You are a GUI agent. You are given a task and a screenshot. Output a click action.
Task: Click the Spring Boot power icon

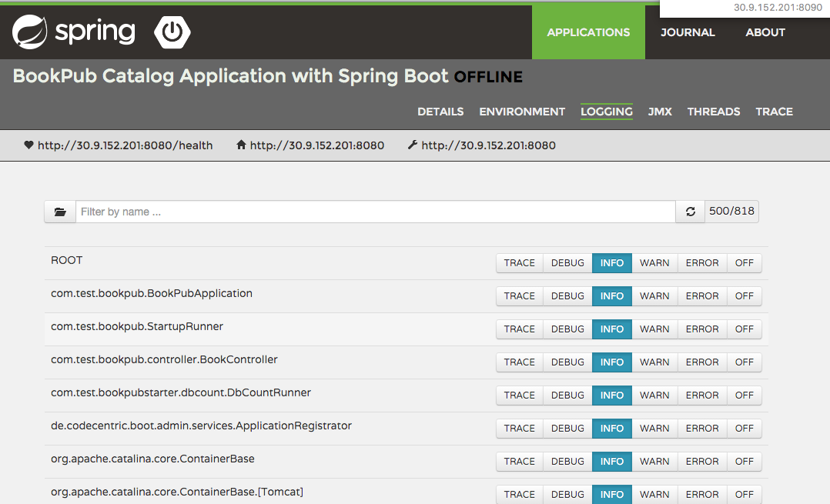coord(172,32)
